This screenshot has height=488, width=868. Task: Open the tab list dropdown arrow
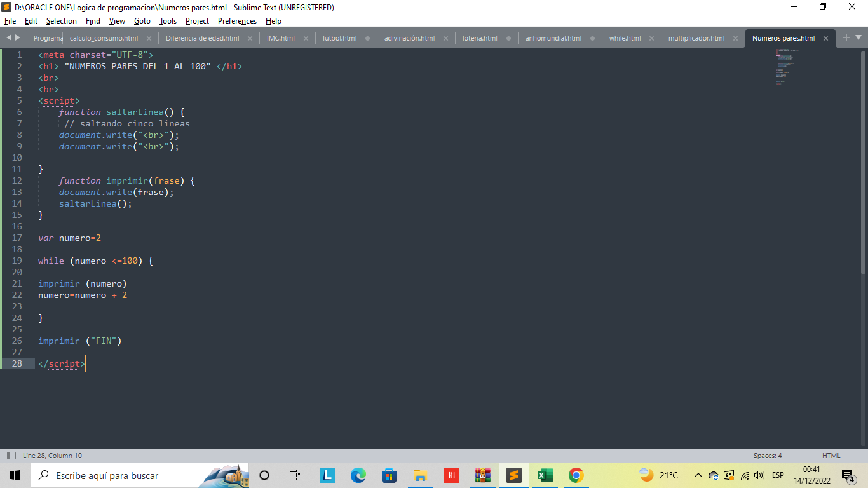[858, 37]
